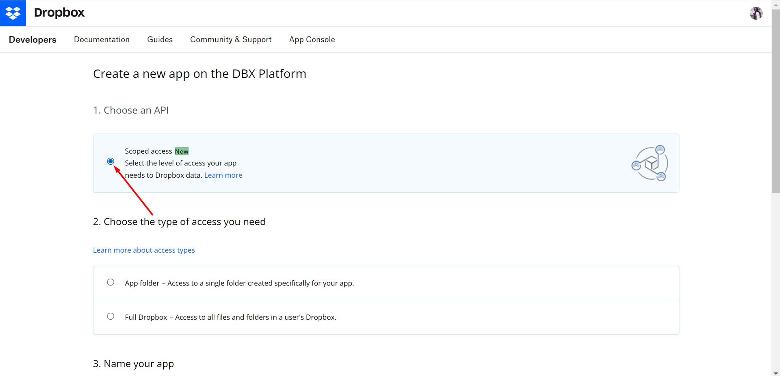This screenshot has height=376, width=780.
Task: Click the Scoped access illustration graphic
Action: [x=650, y=163]
